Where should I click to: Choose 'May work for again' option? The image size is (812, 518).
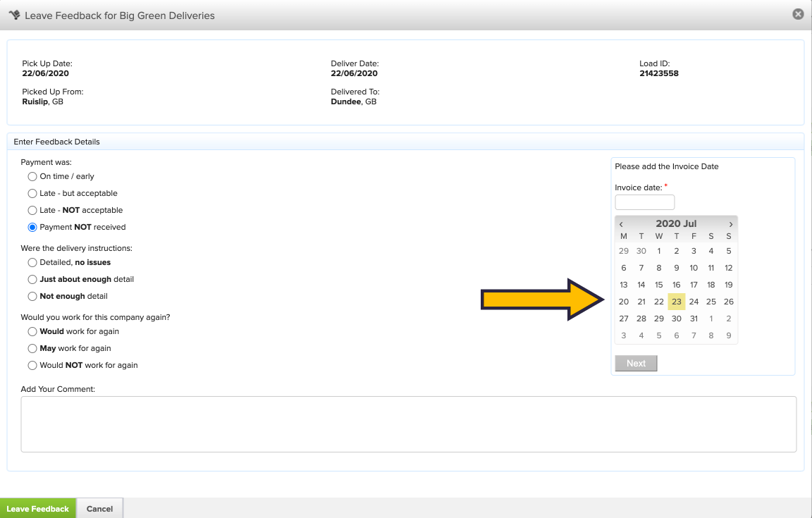pos(32,349)
